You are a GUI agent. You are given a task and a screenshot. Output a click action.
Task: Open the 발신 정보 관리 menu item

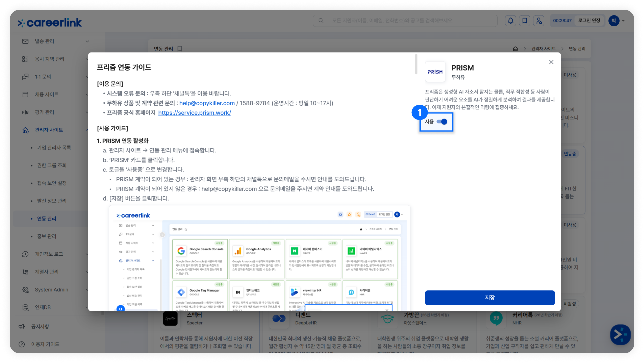click(x=52, y=201)
